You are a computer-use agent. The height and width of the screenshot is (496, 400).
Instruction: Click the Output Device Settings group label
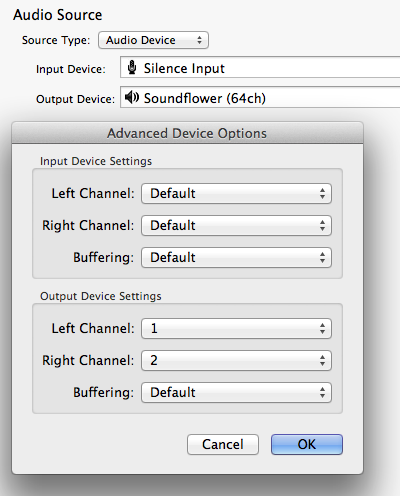(x=101, y=296)
